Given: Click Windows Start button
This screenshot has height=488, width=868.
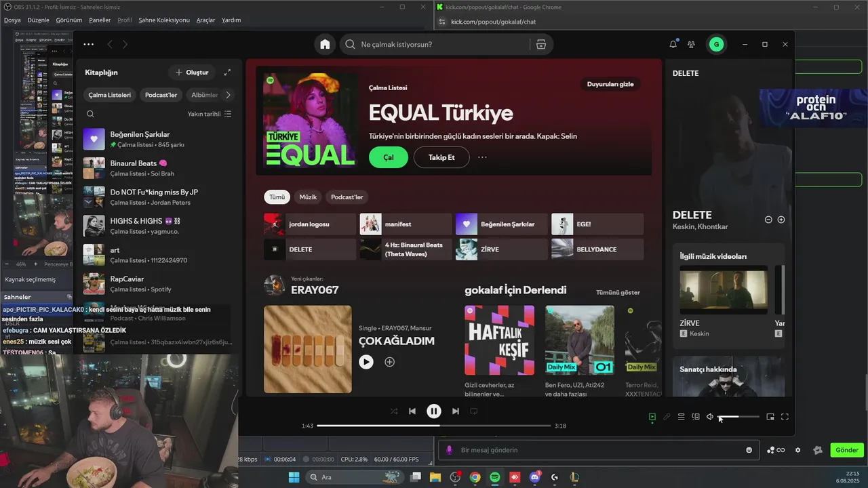Looking at the screenshot, I should coord(294,477).
